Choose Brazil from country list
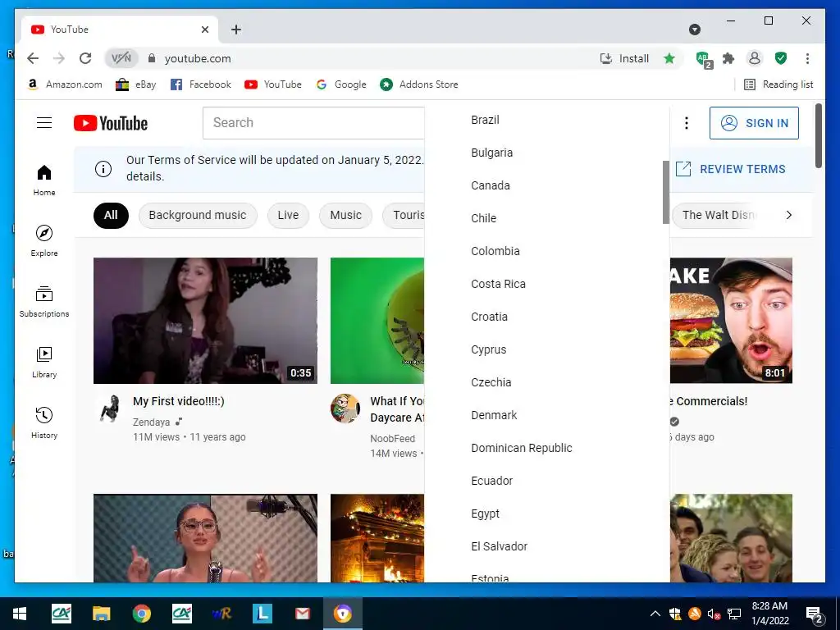 [546, 120]
